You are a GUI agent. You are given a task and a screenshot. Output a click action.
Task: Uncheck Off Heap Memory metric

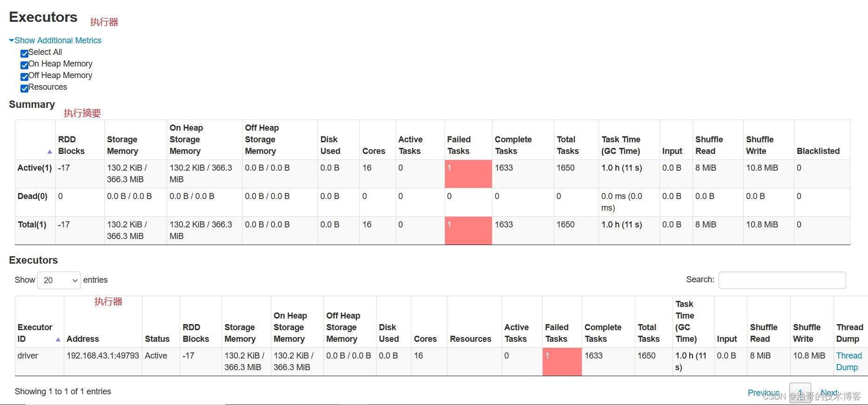[x=24, y=76]
